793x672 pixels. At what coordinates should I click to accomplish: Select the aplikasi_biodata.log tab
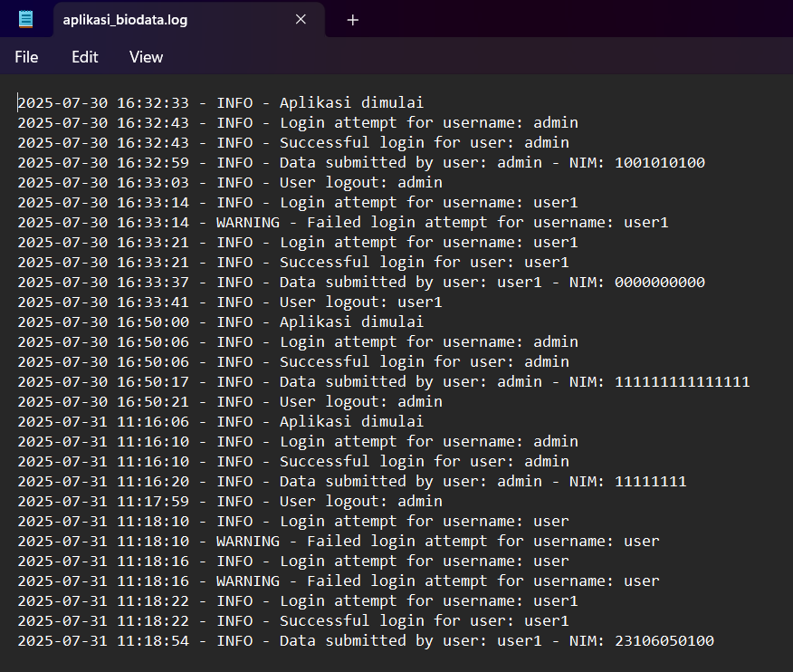pyautogui.click(x=163, y=19)
